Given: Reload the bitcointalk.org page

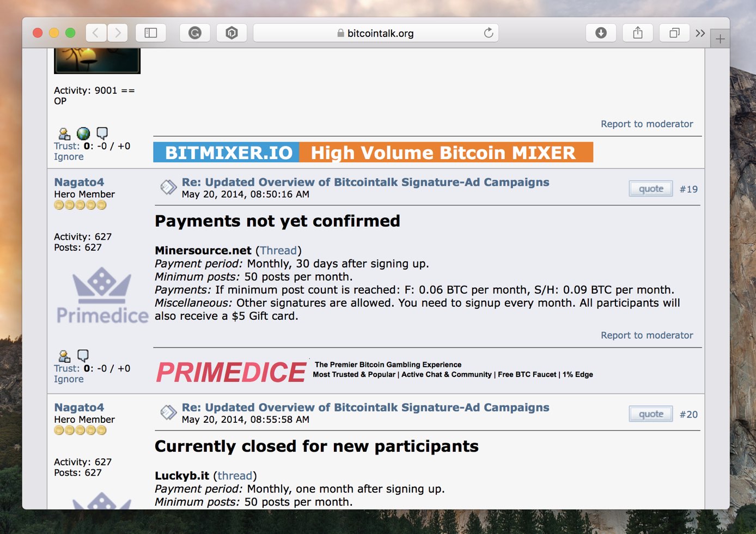Looking at the screenshot, I should [x=489, y=33].
